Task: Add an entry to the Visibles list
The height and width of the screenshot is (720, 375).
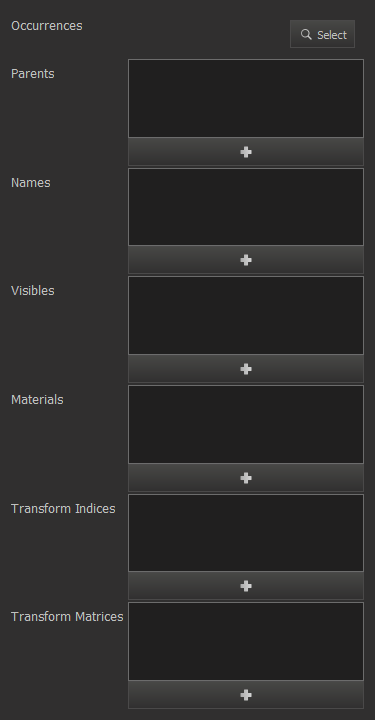Action: coord(246,369)
